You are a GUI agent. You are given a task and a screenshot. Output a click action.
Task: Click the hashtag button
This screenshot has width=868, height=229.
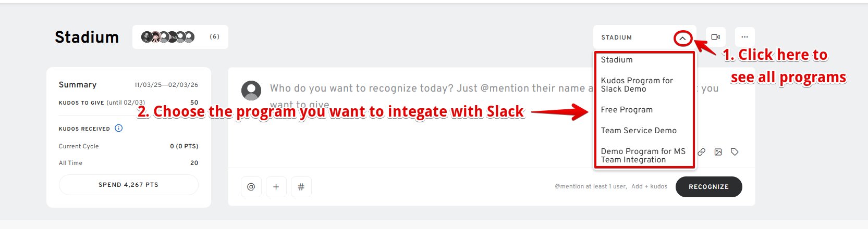click(x=301, y=187)
